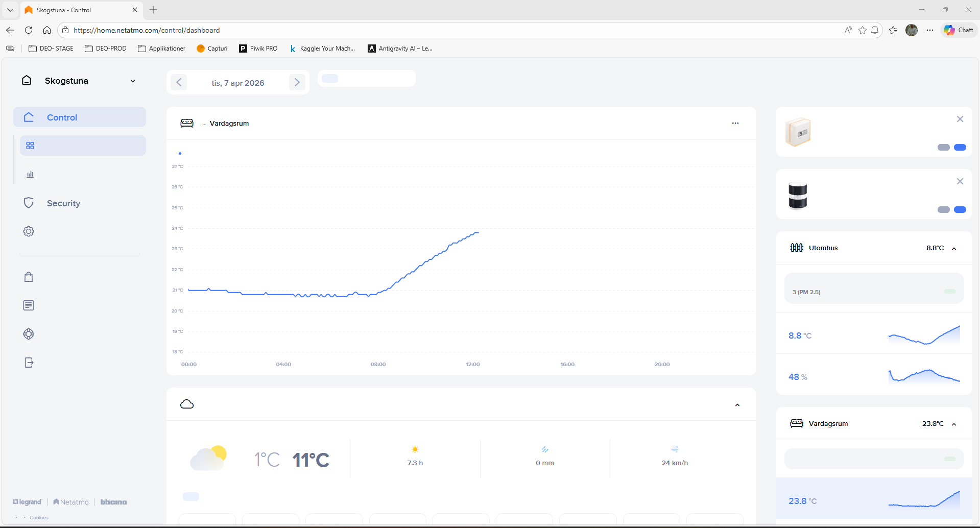Open the Skogstuna home selector dropdown

132,81
